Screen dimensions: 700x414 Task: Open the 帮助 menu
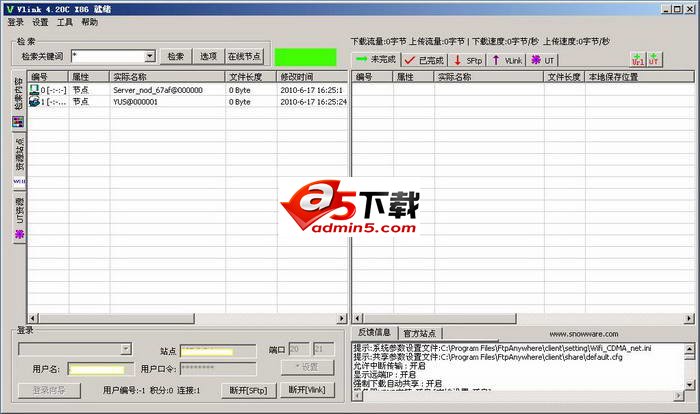pyautogui.click(x=89, y=22)
